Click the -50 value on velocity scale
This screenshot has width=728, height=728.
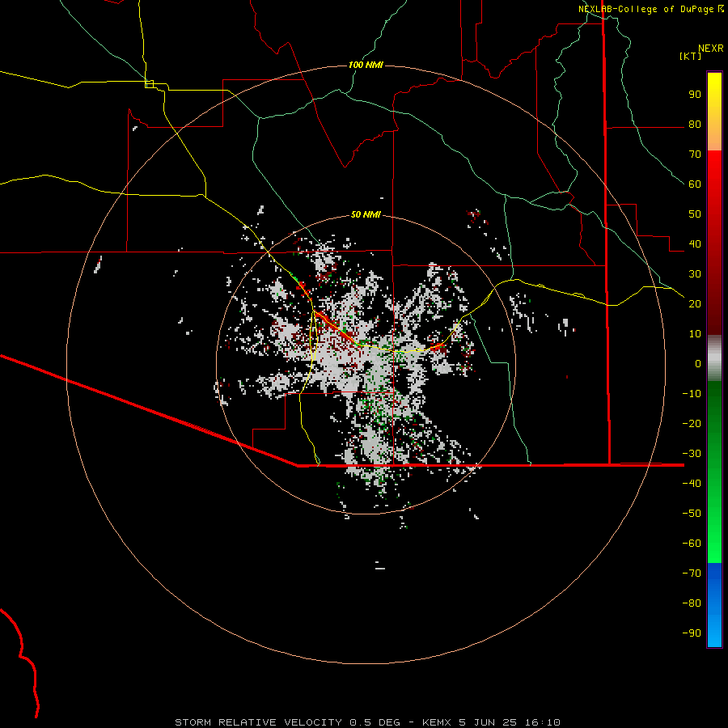coord(692,513)
